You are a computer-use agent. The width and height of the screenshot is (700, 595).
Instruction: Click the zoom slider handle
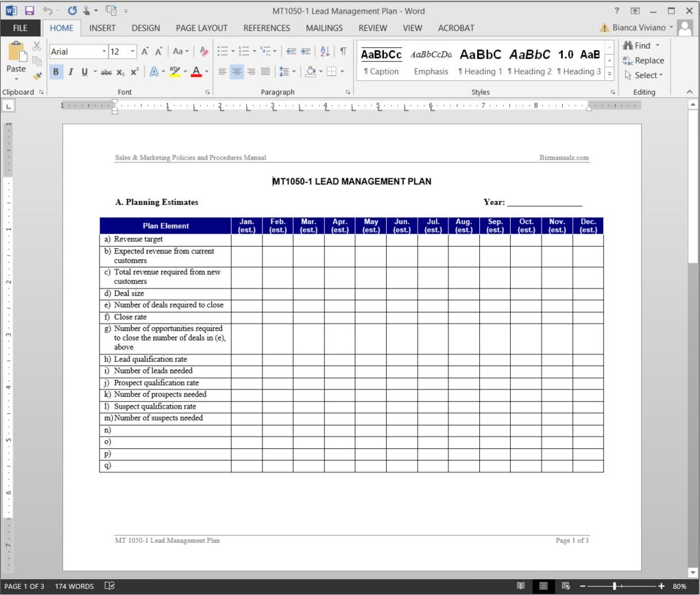point(615,585)
